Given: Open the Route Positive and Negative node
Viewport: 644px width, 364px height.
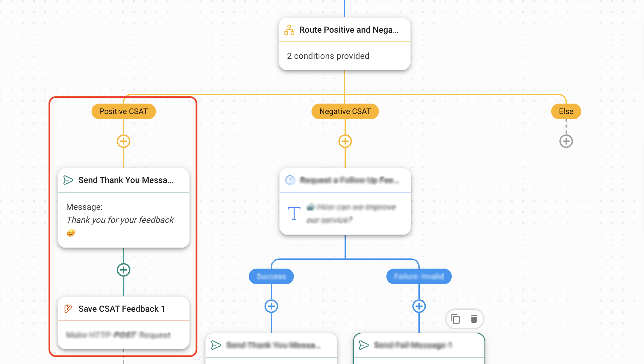Looking at the screenshot, I should point(348,30).
